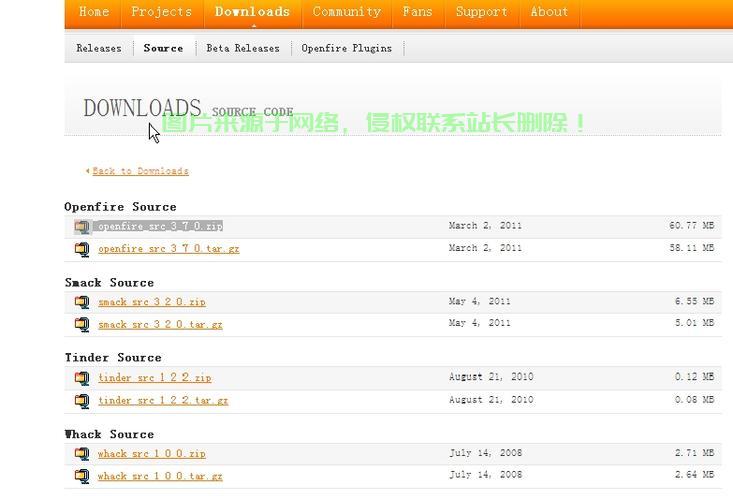This screenshot has width=733, height=500.
Task: Open the Home menu item
Action: pos(94,12)
